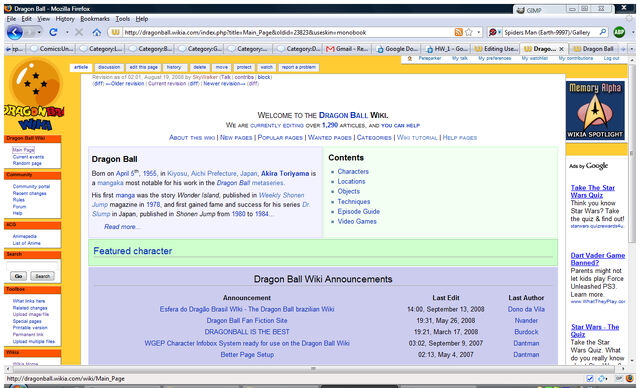Click the 'protect' page tab
Image resolution: width=640 pixels, height=388 pixels.
tap(244, 67)
